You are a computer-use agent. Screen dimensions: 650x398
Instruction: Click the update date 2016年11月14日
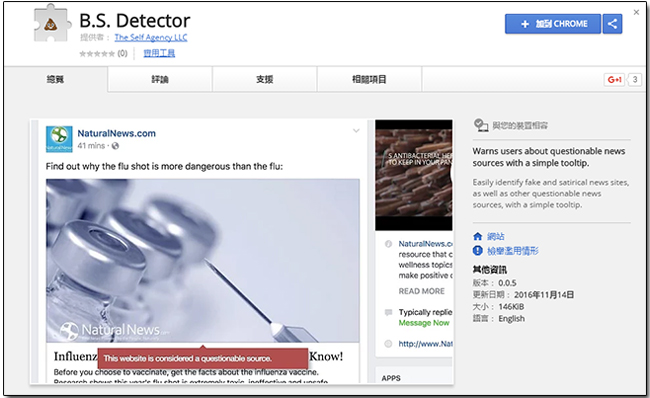(544, 295)
